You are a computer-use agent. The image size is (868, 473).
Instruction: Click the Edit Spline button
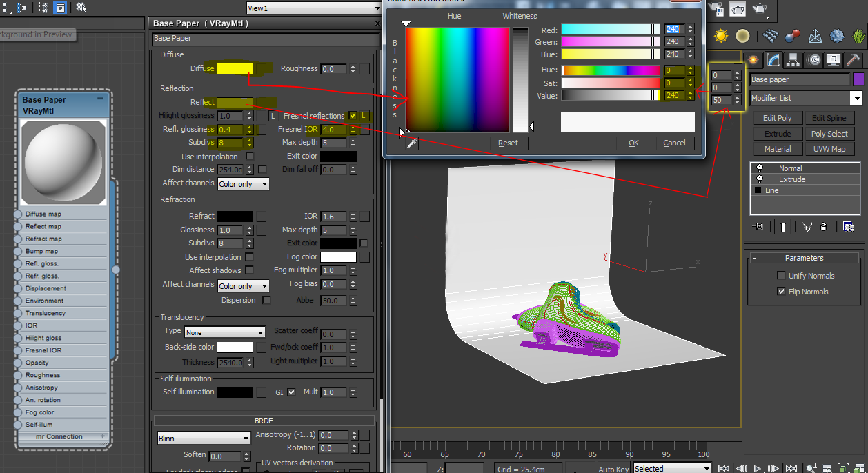point(829,118)
